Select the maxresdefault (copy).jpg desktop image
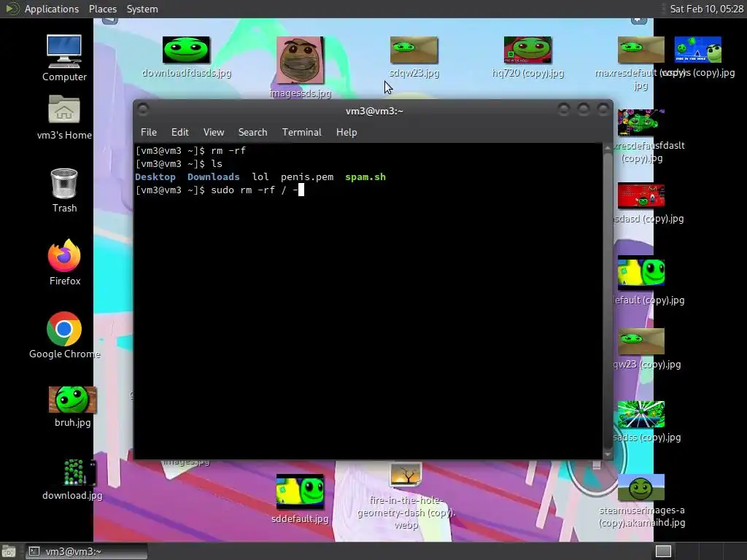The image size is (747, 560). pyautogui.click(x=640, y=50)
